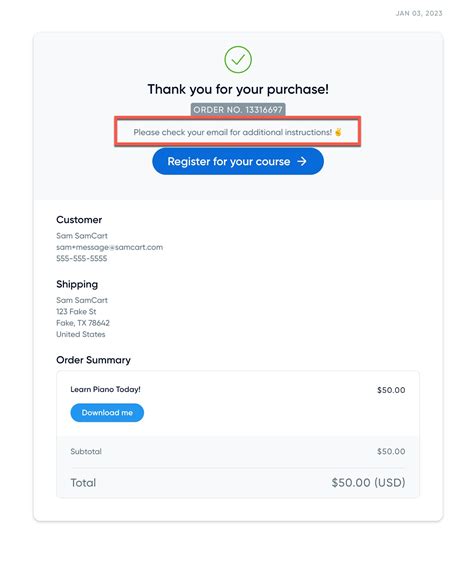Screen dimensions: 474x570
Task: Click the 123 Fake St address line
Action: [x=76, y=312]
